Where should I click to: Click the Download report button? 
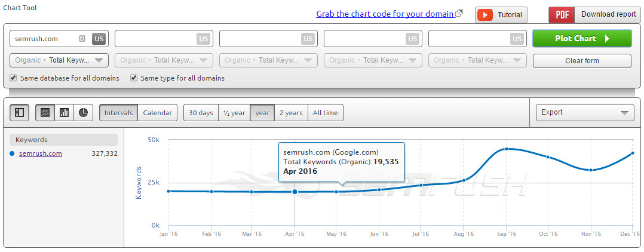coord(594,15)
